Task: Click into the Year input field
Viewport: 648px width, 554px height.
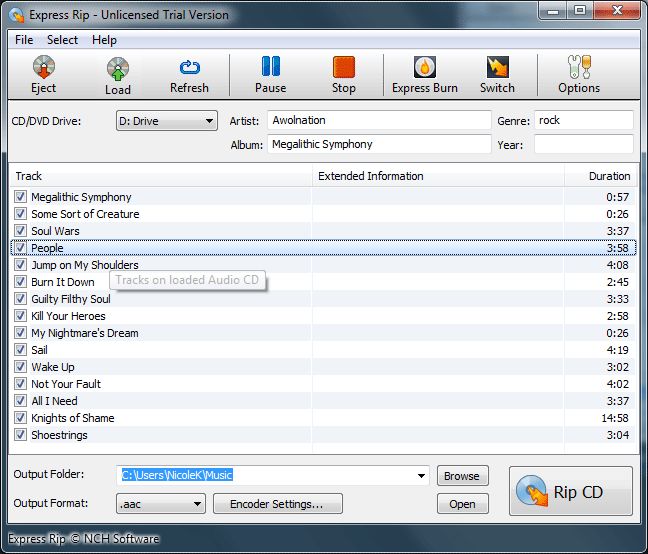Action: (583, 144)
